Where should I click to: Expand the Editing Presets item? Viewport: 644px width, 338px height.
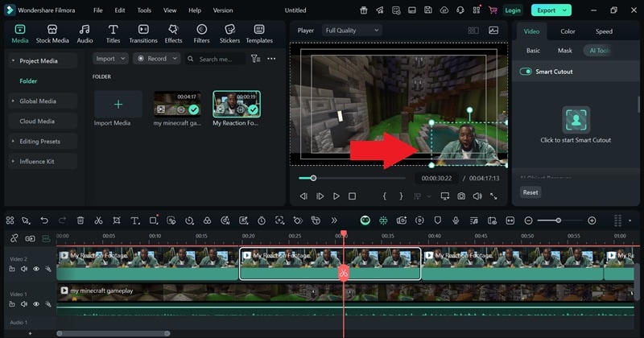tap(13, 142)
